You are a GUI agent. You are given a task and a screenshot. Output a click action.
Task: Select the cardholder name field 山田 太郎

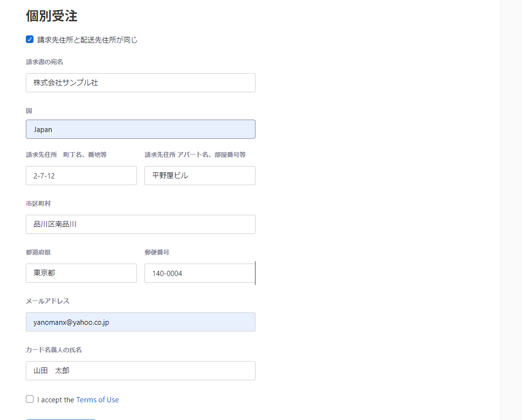tap(140, 371)
